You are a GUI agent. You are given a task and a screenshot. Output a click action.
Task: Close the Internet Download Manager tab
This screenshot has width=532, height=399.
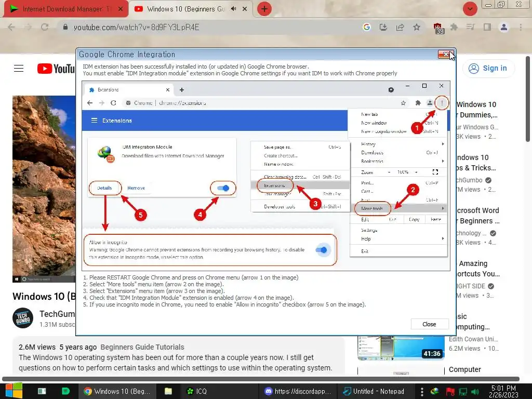click(x=120, y=9)
